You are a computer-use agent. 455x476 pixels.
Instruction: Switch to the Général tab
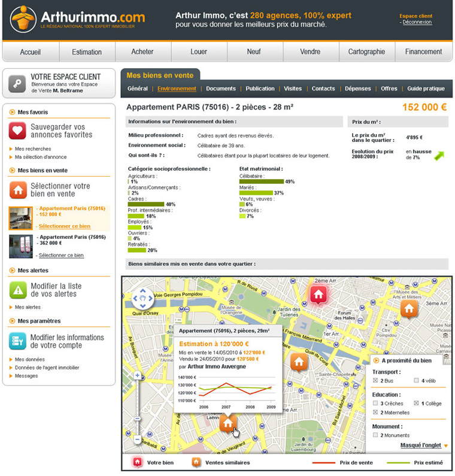[138, 89]
